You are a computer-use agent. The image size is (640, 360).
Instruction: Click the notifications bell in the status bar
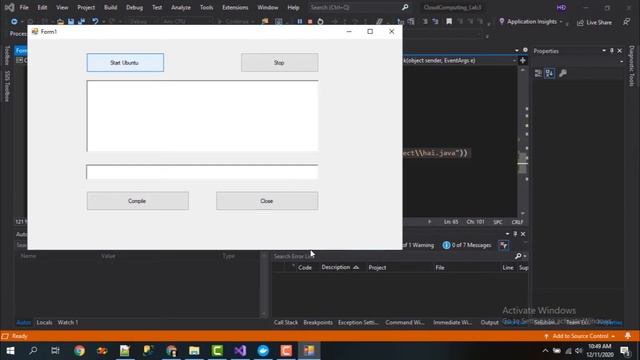point(628,336)
